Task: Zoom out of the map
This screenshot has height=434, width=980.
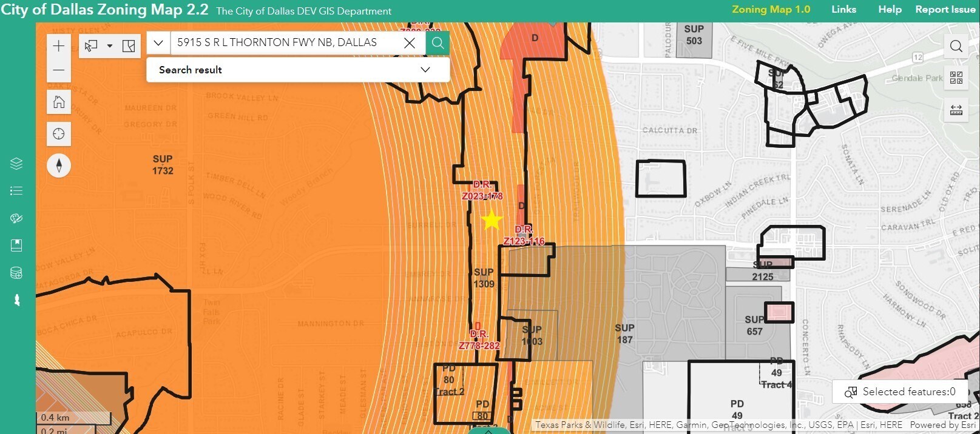Action: 59,70
